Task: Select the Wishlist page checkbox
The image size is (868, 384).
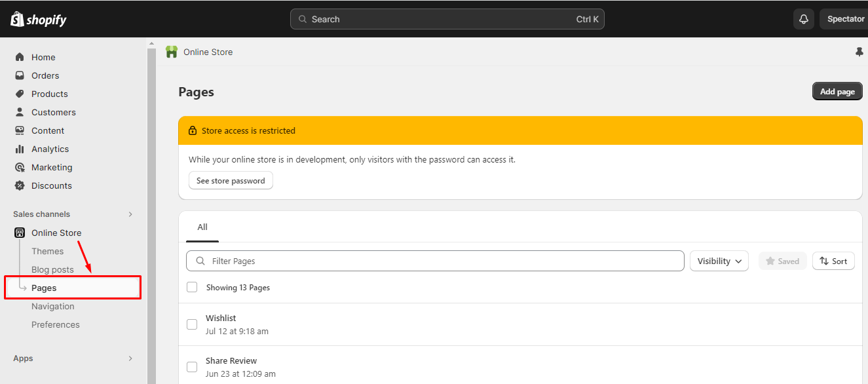Action: (x=192, y=324)
